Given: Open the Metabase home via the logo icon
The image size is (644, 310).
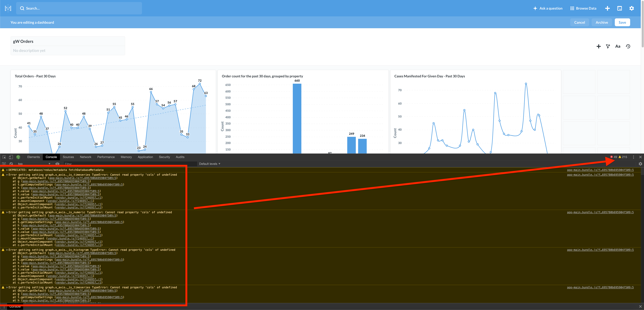Looking at the screenshot, I should pos(8,8).
